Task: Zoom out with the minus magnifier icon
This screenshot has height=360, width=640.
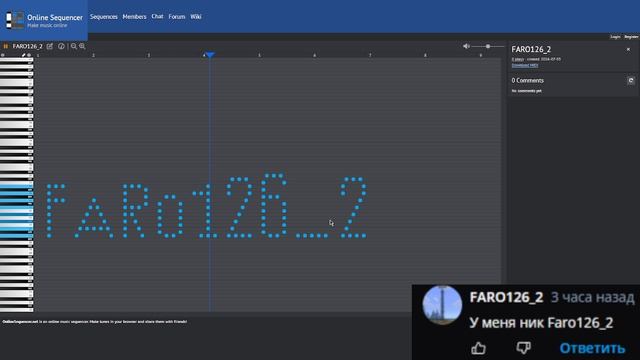Action: point(73,46)
